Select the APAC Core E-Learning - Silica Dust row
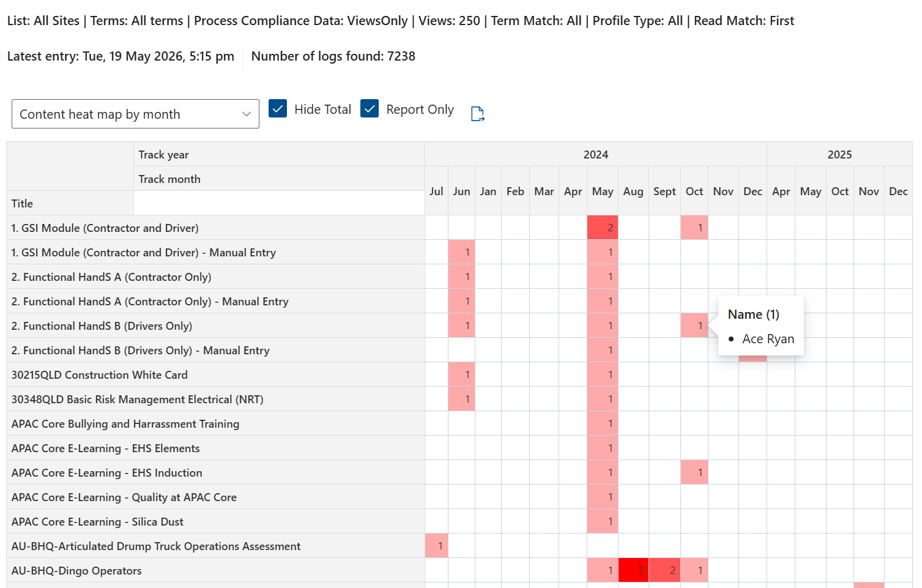 215,521
